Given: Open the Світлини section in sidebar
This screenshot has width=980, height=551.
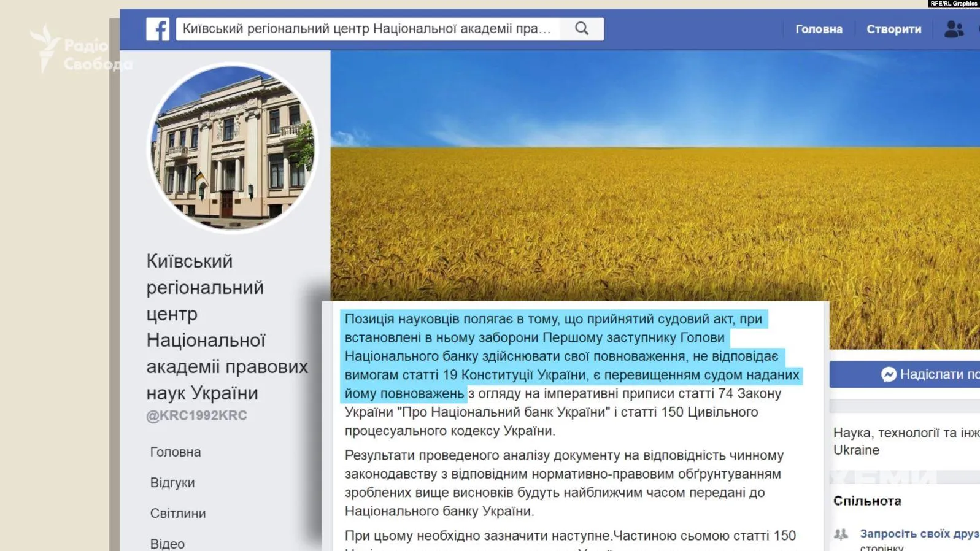Looking at the screenshot, I should 178,514.
